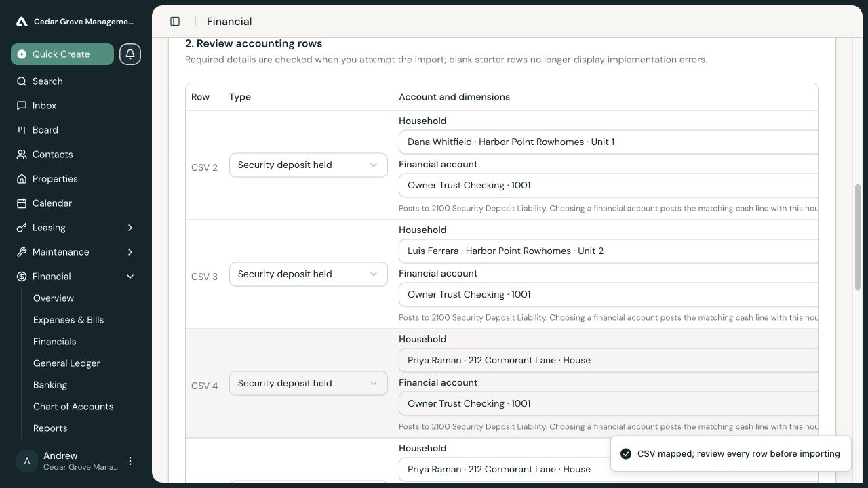Open Type dropdown for CSV 3
The width and height of the screenshot is (868, 488).
(309, 274)
